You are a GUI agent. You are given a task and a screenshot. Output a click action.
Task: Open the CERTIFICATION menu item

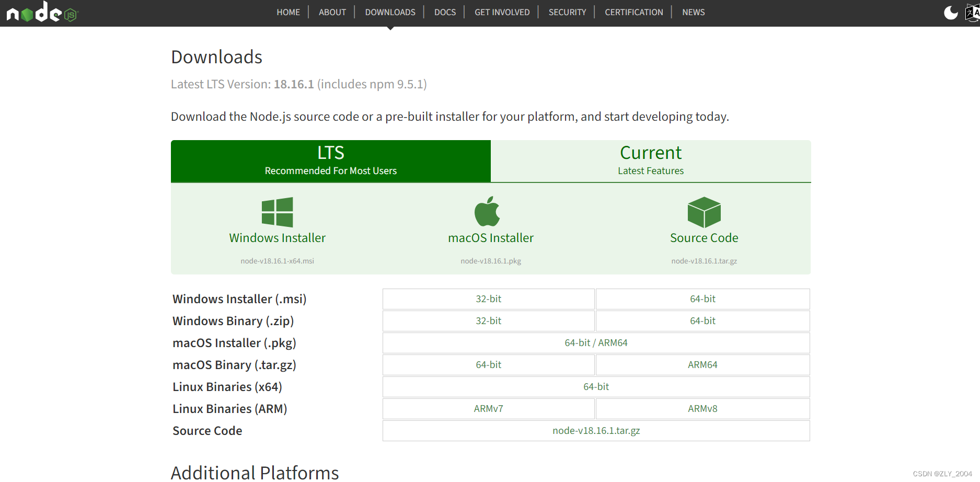(x=634, y=12)
